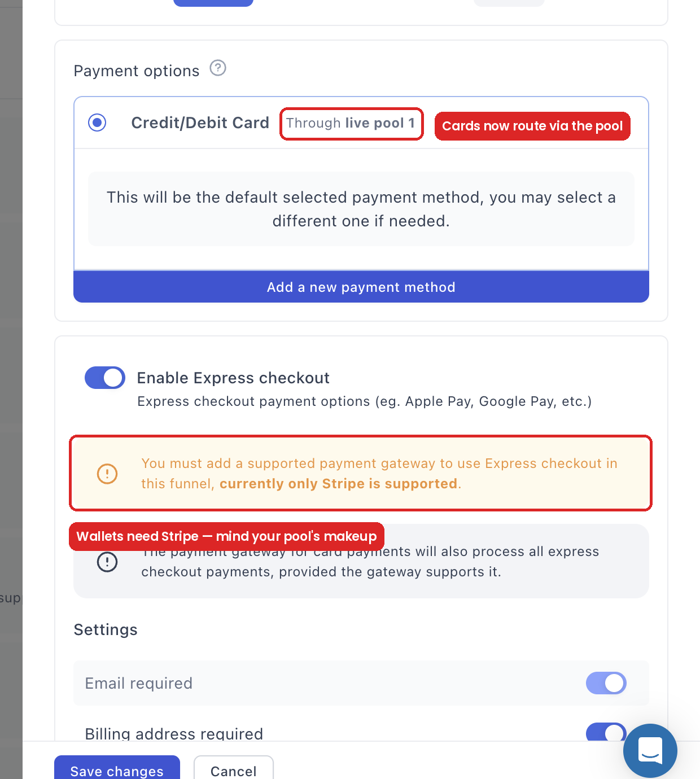Click the info icon beside gateway note

coord(107,562)
